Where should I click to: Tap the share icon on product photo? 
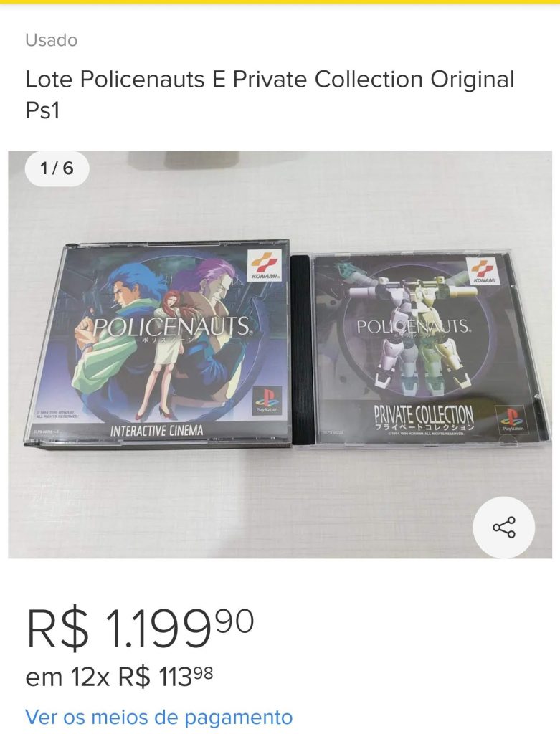click(x=503, y=527)
